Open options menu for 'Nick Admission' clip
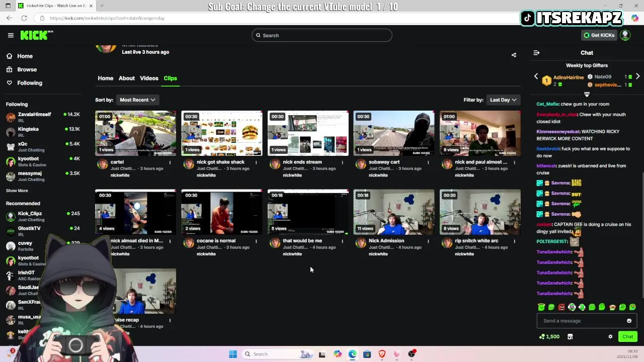 pos(428,241)
